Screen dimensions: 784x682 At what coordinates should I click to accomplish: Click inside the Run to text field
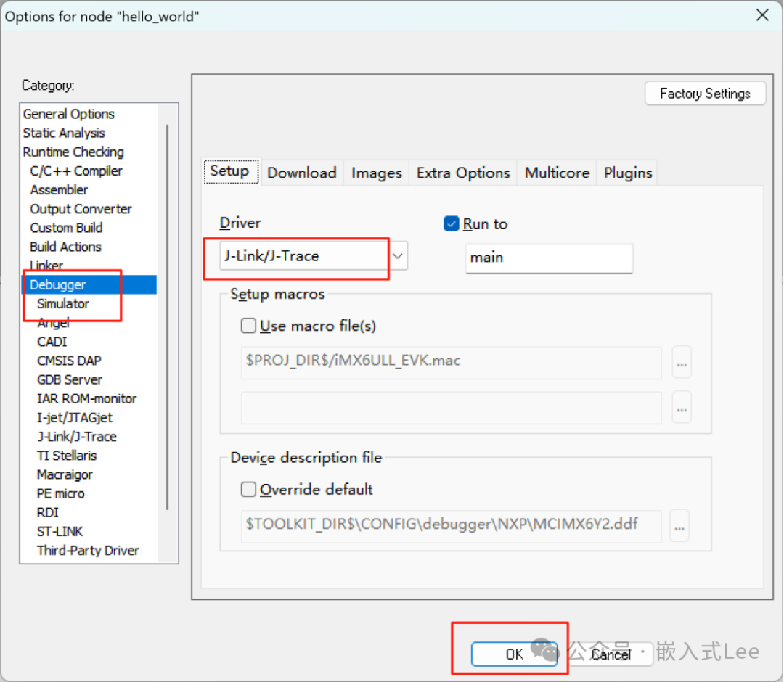[549, 258]
